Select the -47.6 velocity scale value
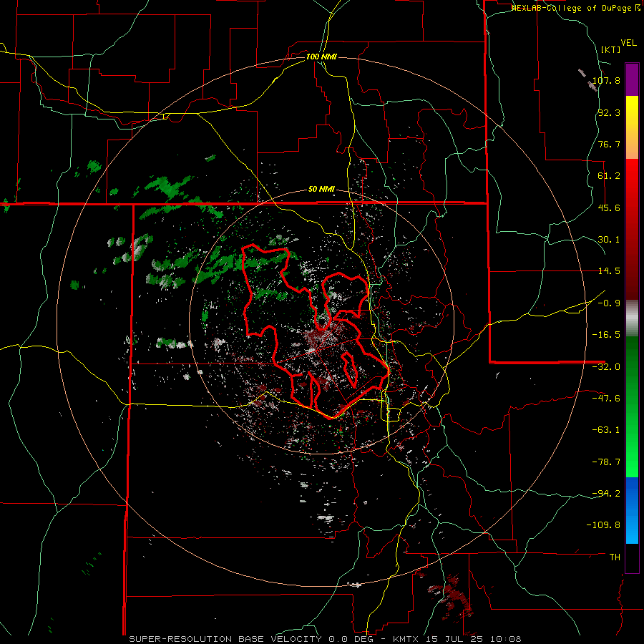 (x=606, y=399)
